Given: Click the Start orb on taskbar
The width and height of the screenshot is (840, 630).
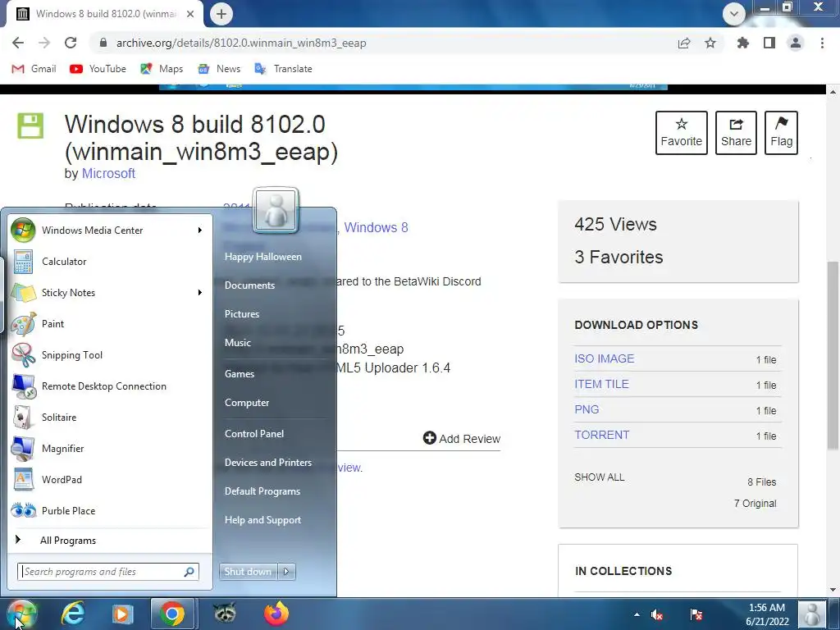Looking at the screenshot, I should (21, 614).
